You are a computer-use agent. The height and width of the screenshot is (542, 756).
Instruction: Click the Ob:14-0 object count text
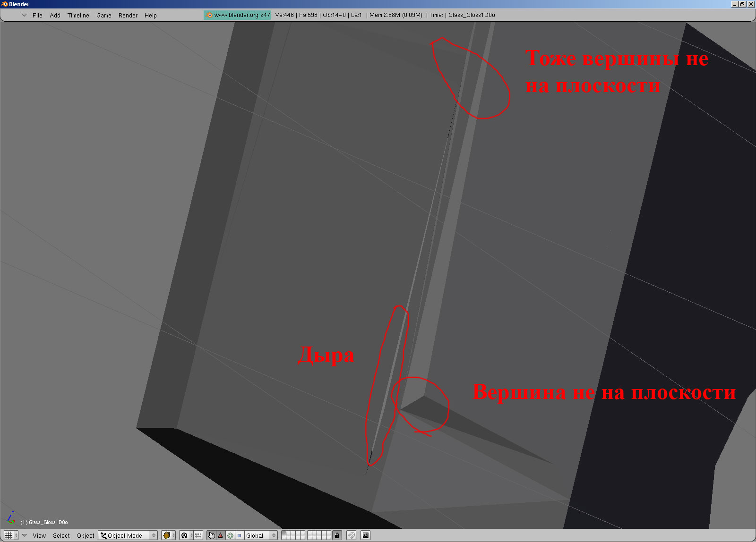click(334, 15)
